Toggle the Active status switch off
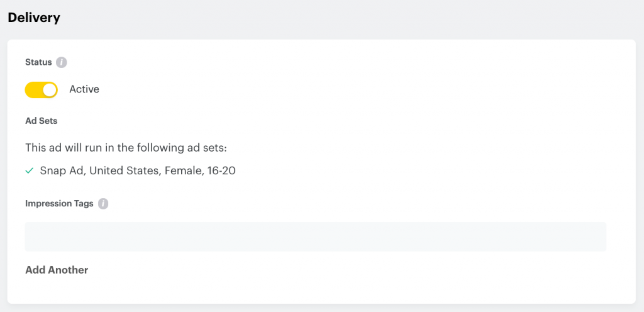The width and height of the screenshot is (644, 312). click(x=41, y=90)
